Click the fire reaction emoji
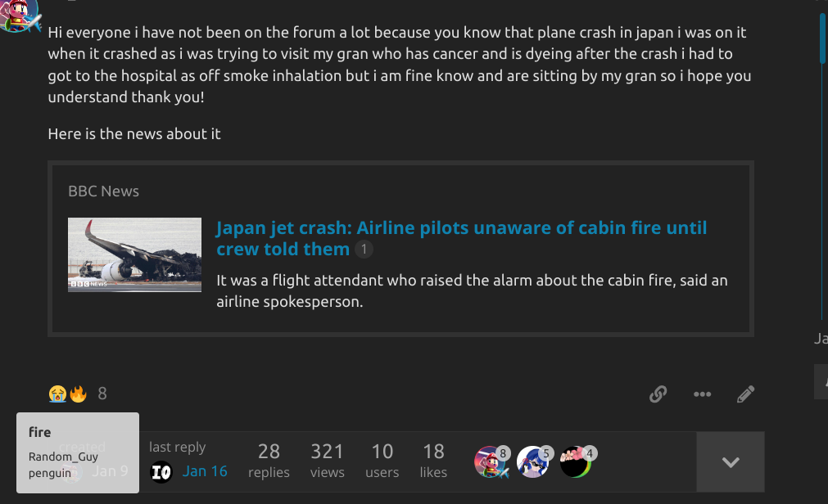The image size is (828, 504). point(78,394)
